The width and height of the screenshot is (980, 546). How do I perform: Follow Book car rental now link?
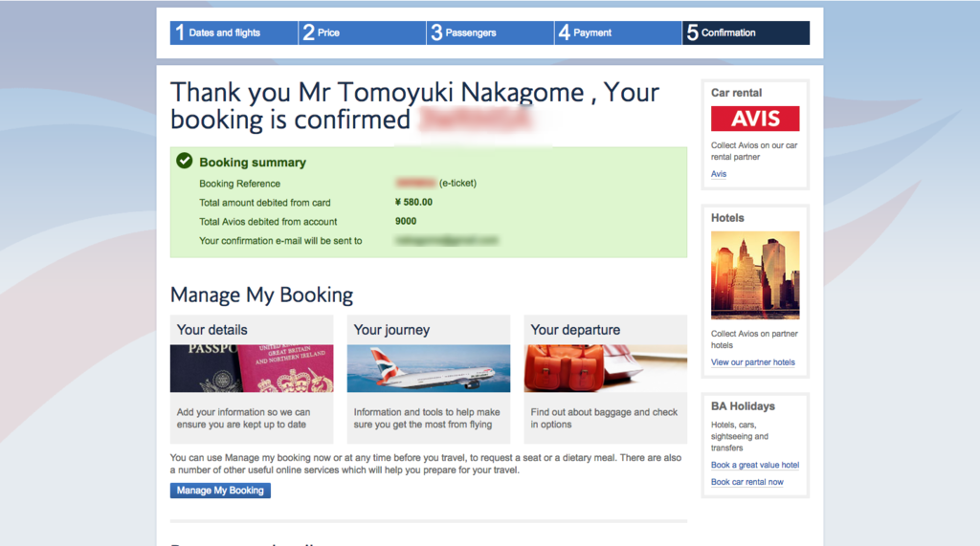(x=746, y=482)
